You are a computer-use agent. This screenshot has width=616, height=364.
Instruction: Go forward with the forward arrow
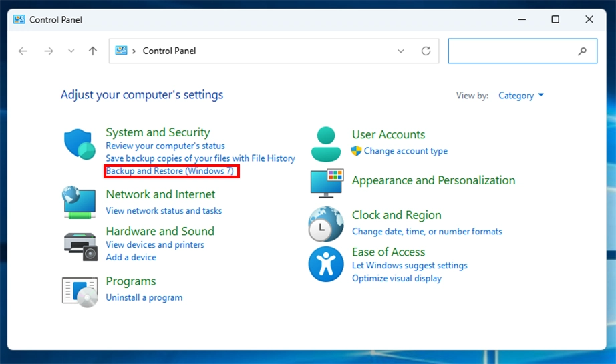point(49,51)
